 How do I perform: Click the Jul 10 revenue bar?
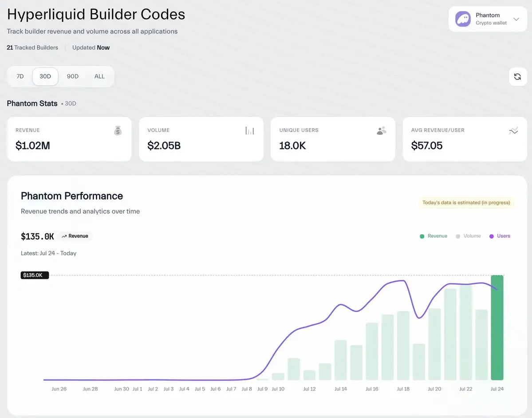coord(278,376)
